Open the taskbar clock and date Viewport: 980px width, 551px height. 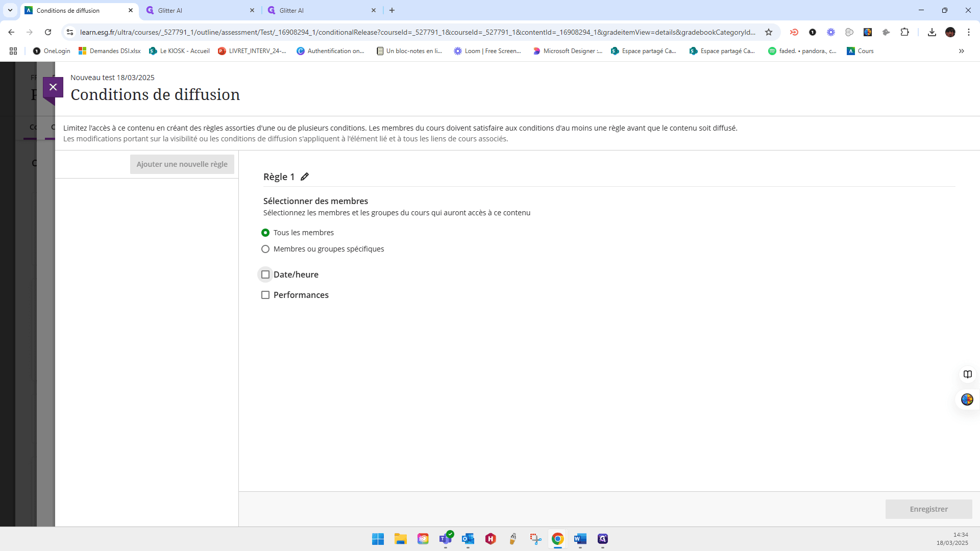coord(952,539)
